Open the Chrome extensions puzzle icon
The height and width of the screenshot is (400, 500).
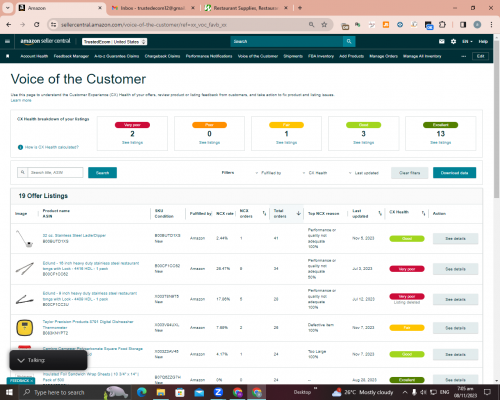tap(442, 25)
